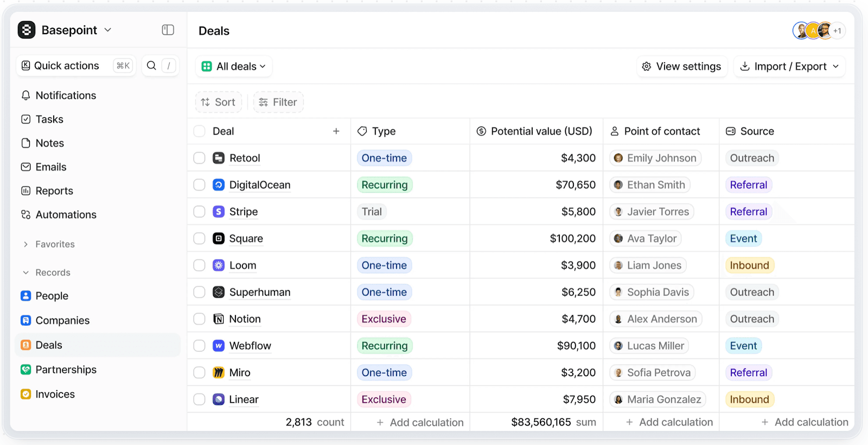Add calculation under Type column

[420, 422]
